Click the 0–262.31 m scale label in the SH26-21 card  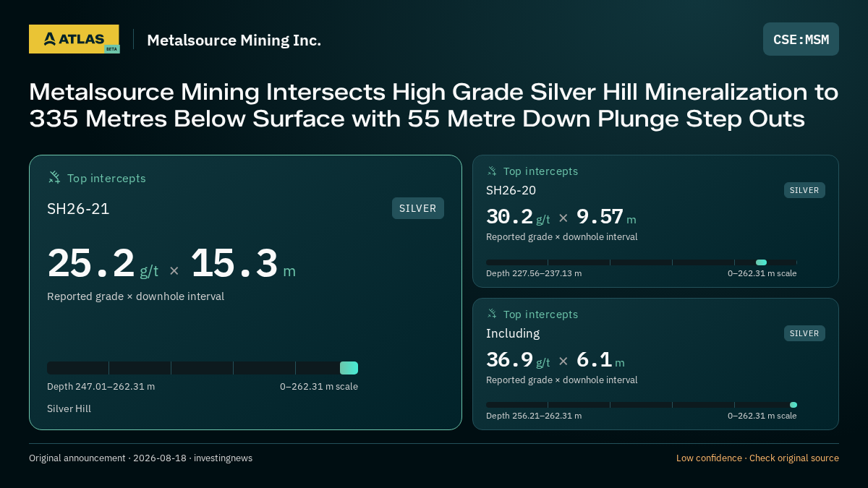point(319,386)
